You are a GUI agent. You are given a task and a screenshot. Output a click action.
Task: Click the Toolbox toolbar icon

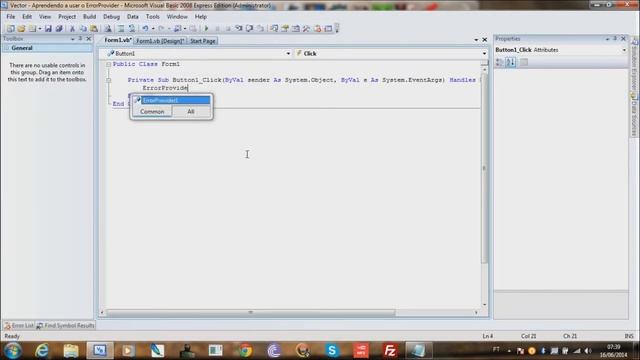pos(306,29)
